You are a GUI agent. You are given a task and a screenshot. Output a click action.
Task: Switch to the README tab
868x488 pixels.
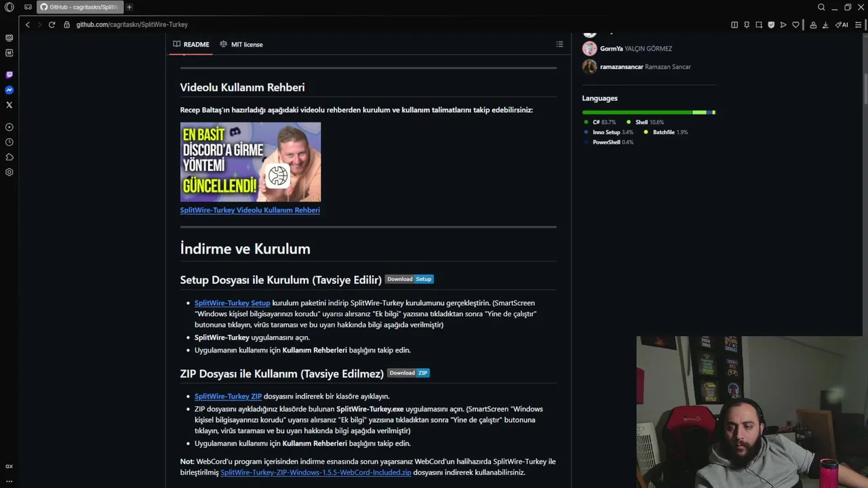pos(191,44)
